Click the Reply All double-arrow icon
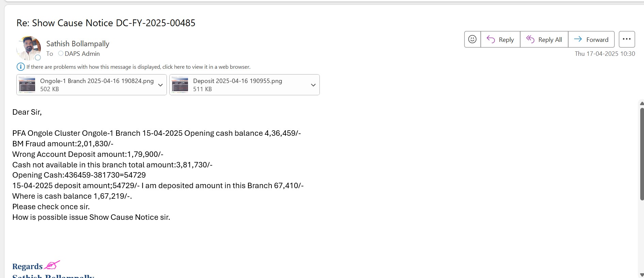 click(x=530, y=39)
